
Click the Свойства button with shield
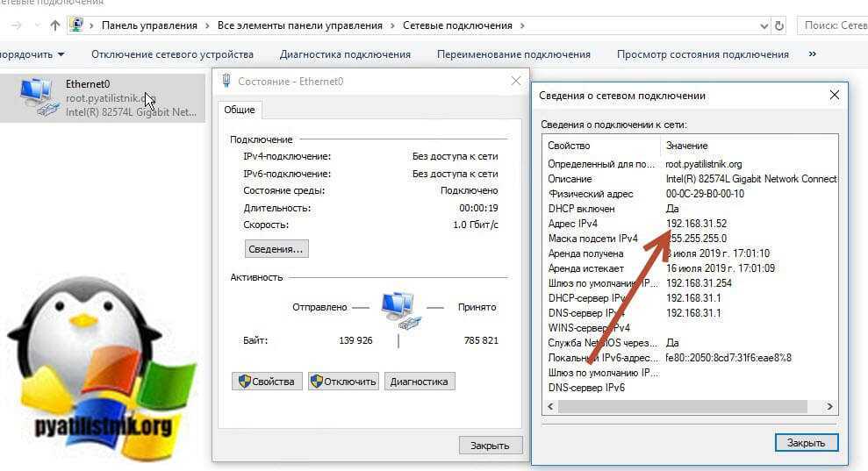coord(267,382)
